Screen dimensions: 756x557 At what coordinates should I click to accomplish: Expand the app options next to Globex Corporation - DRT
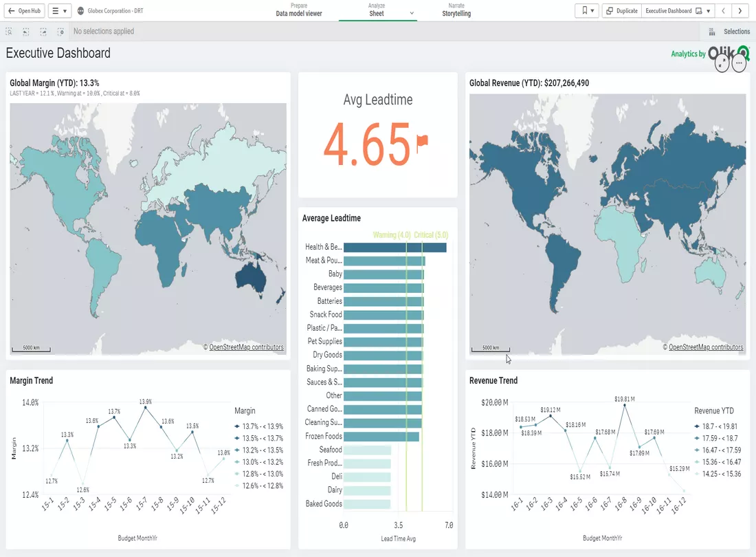coord(82,10)
